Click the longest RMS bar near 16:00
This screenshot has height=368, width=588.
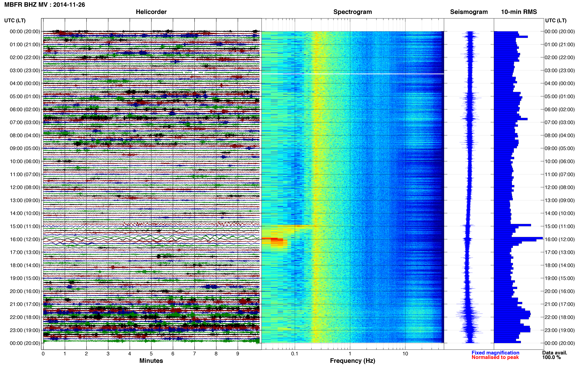pyautogui.click(x=518, y=238)
